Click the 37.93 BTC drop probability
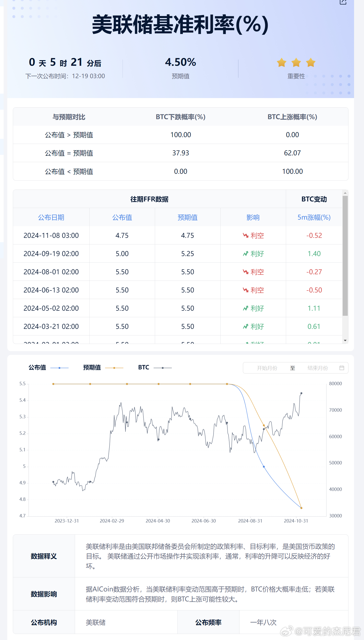 click(x=181, y=153)
